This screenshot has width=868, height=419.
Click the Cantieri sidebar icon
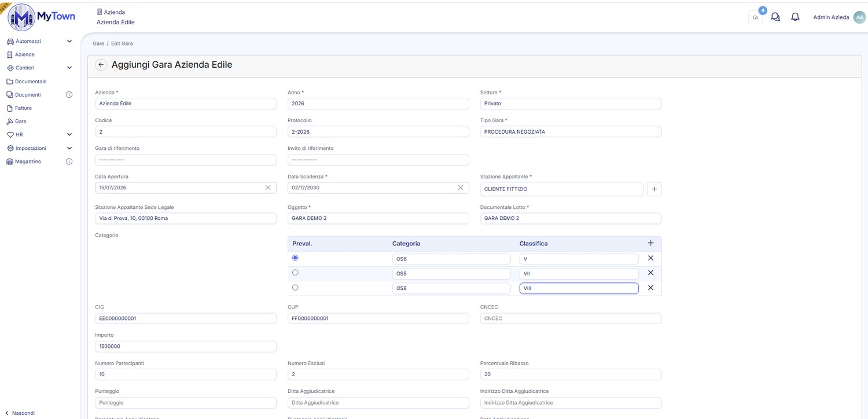coord(10,68)
